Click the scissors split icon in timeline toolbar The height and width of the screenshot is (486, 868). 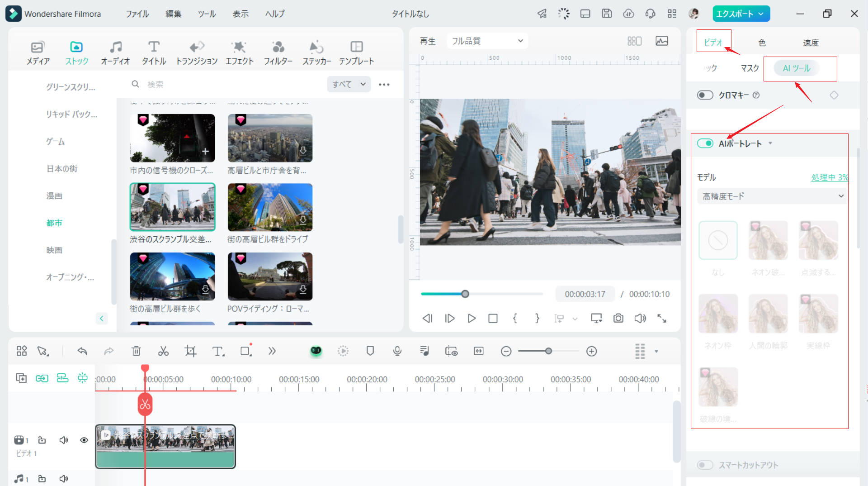163,351
